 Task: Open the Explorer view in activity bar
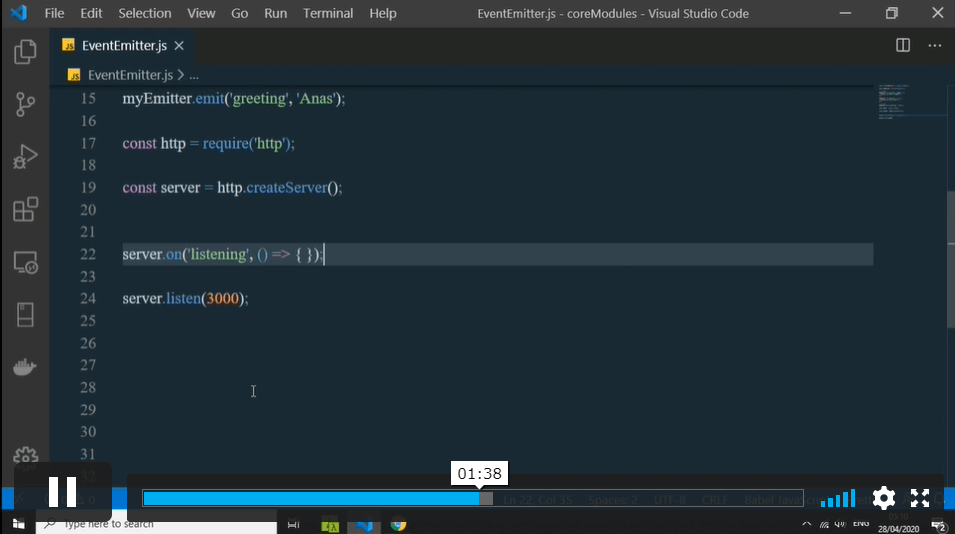coord(25,52)
